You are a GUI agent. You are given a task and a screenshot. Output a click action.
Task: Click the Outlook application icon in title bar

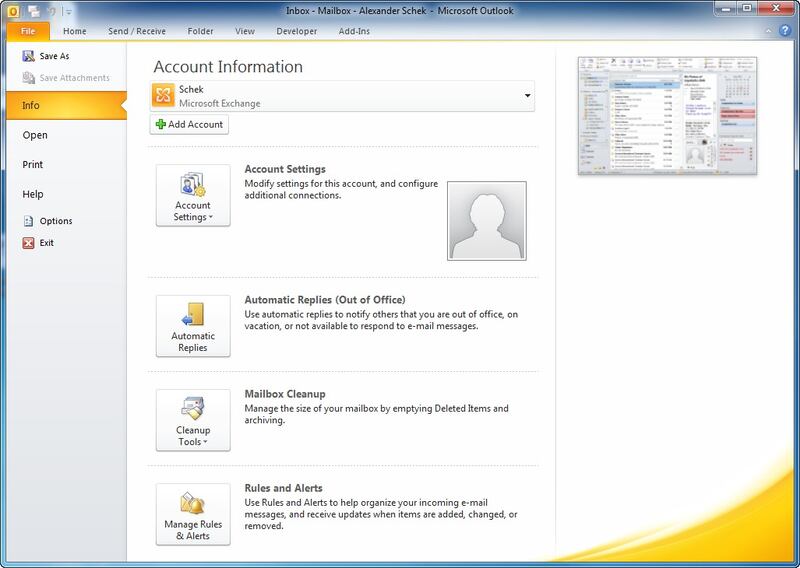[x=12, y=11]
